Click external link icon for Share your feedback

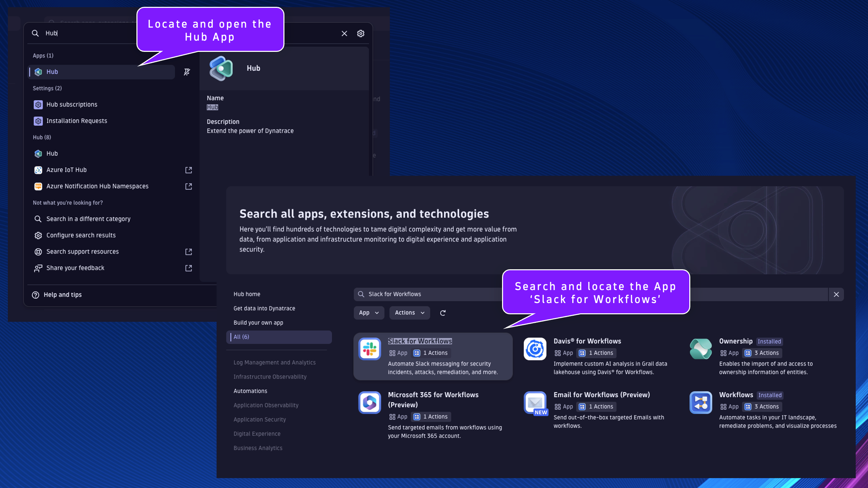click(x=188, y=268)
